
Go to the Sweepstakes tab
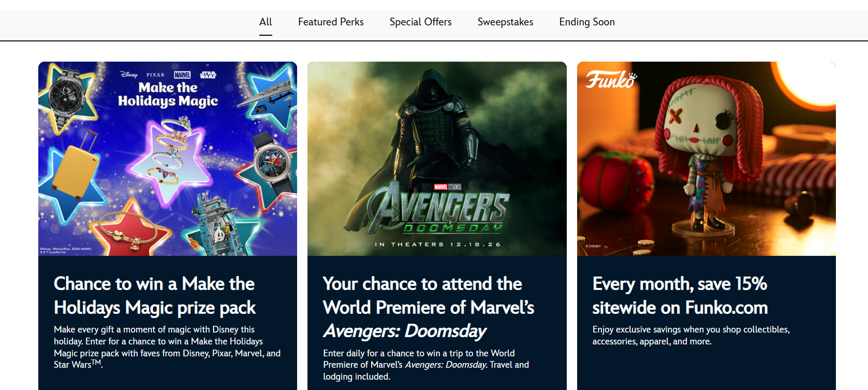(505, 22)
